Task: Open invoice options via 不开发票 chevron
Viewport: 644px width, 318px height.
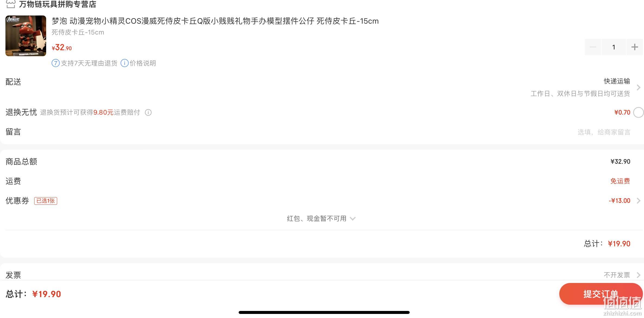Action: tap(639, 275)
